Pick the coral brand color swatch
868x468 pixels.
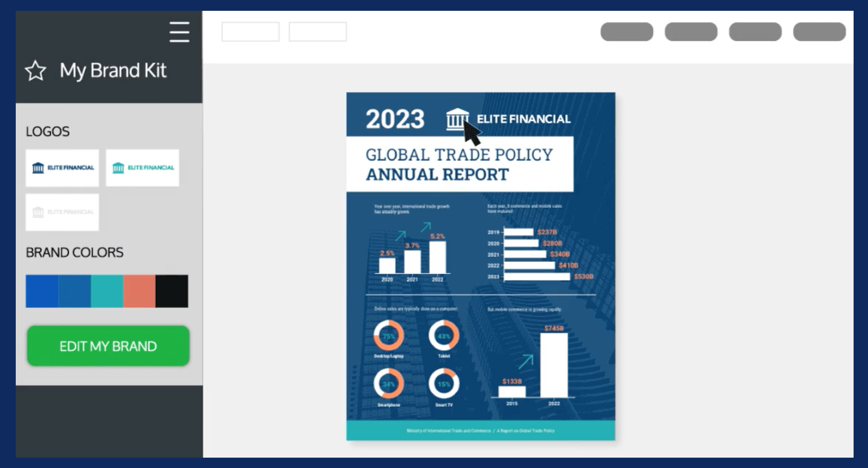140,291
